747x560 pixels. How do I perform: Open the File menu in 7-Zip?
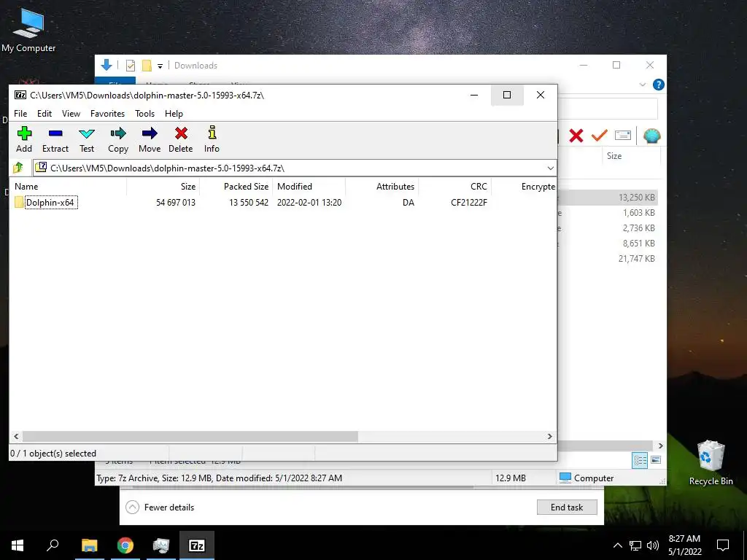tap(20, 113)
